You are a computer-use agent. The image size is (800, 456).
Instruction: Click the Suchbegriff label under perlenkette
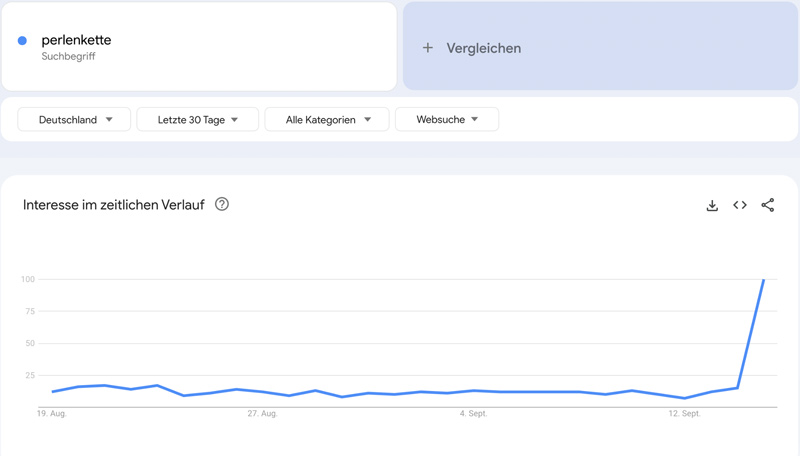[x=68, y=57]
